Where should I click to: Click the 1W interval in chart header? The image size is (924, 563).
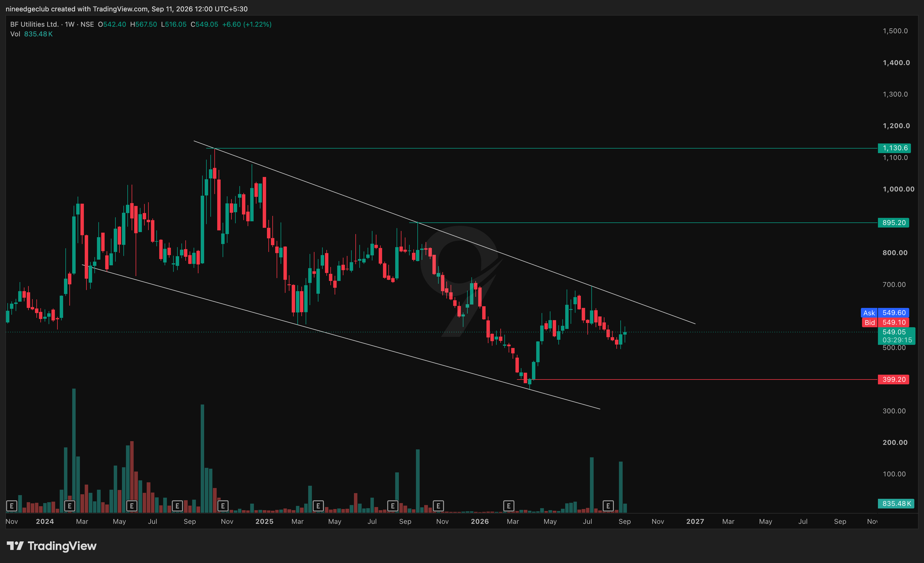70,24
